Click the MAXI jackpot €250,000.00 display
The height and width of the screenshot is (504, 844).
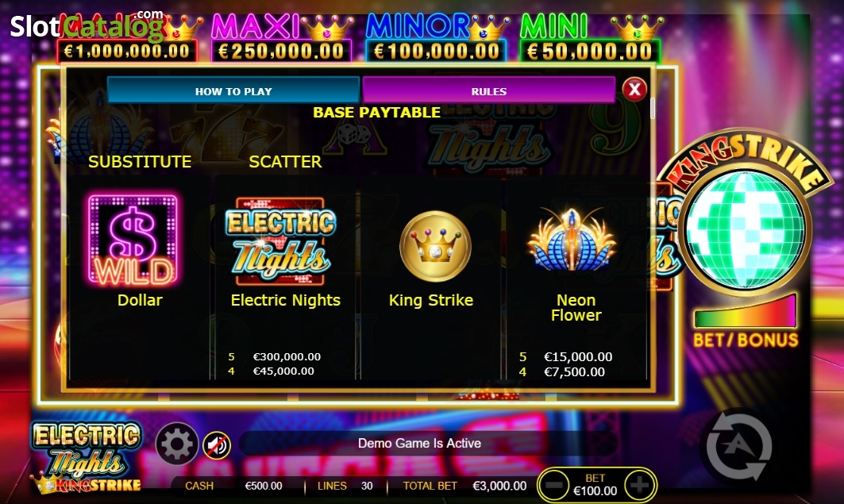281,52
